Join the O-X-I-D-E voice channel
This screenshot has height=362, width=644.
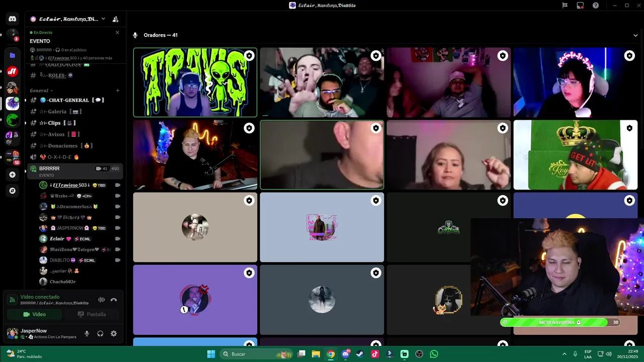click(x=74, y=157)
